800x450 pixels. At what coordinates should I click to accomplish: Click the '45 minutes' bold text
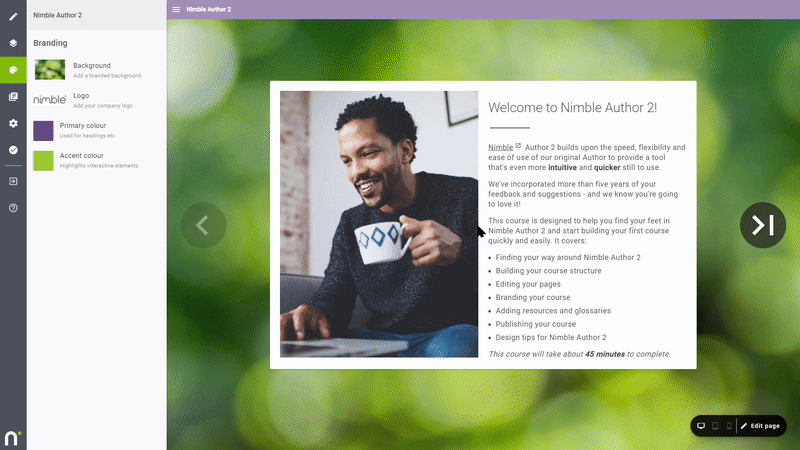pos(605,354)
